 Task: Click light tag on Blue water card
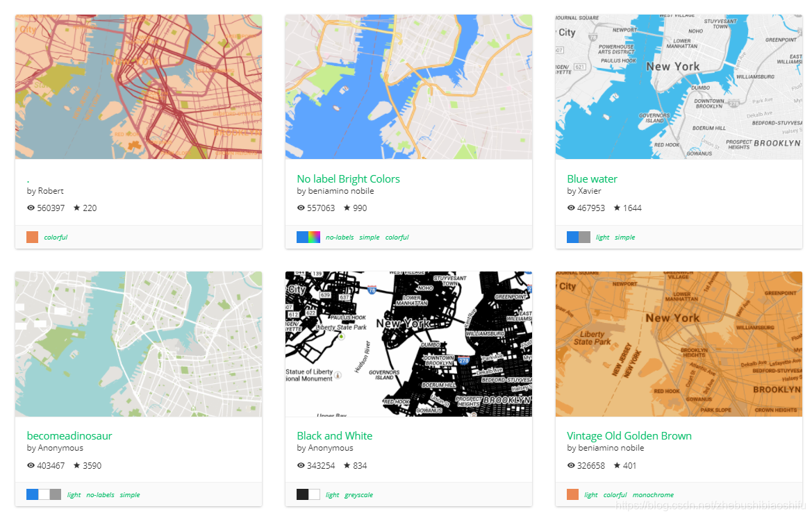[602, 237]
